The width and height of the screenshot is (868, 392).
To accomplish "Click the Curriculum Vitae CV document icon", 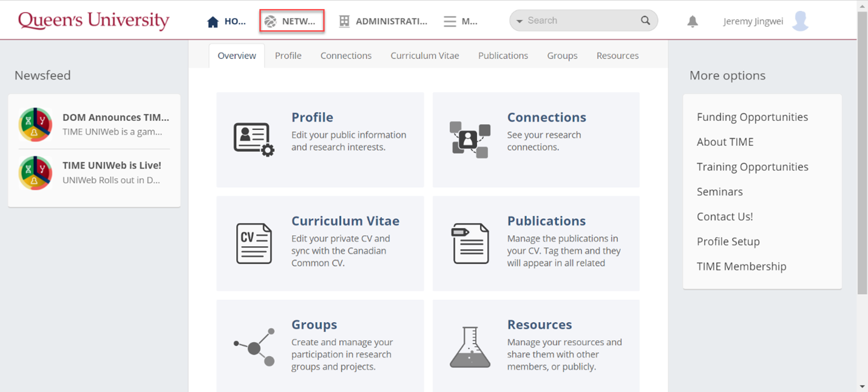I will click(x=254, y=243).
